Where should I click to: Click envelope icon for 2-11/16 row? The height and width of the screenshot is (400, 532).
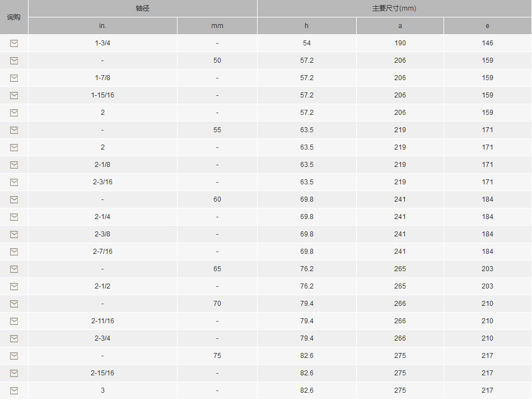[14, 321]
